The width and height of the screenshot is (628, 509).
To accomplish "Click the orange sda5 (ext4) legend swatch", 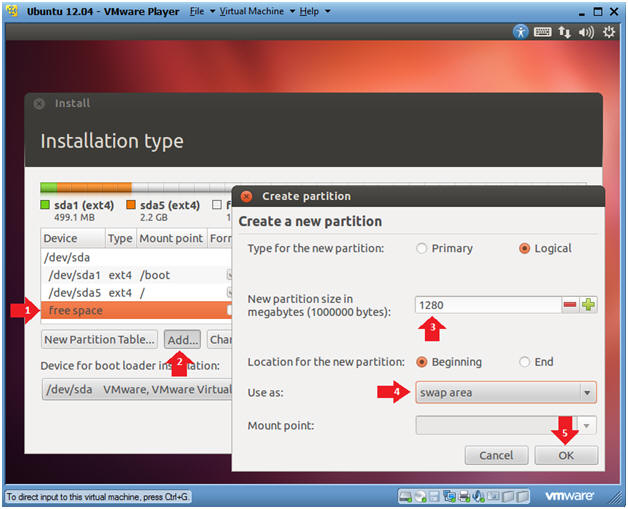I will click(131, 205).
